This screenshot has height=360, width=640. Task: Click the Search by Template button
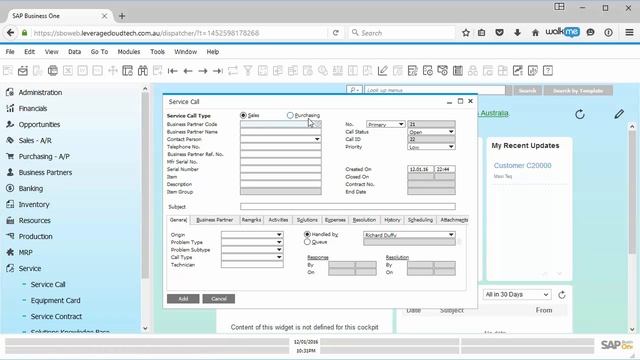coord(578,91)
